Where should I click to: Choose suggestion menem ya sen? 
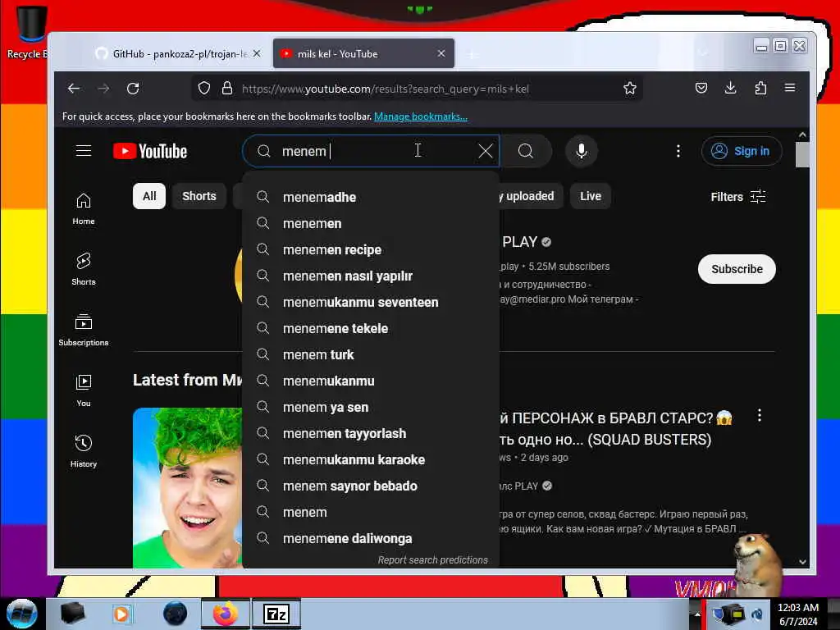point(371,407)
